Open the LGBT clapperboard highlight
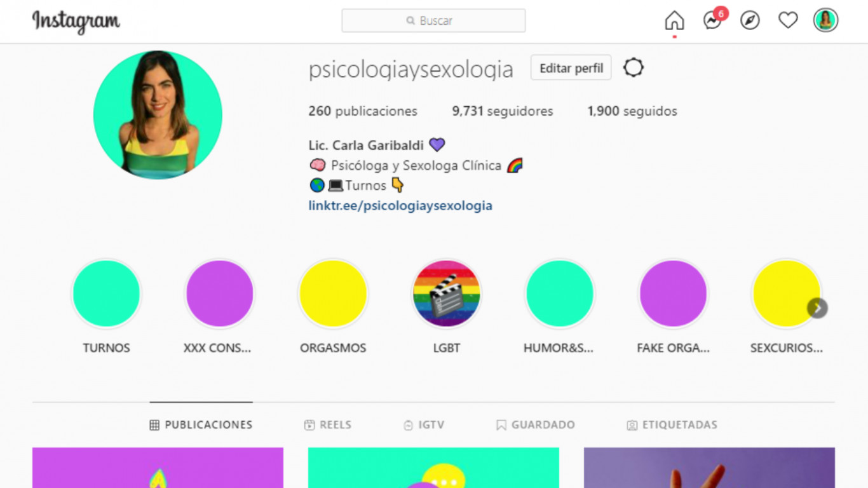 446,294
